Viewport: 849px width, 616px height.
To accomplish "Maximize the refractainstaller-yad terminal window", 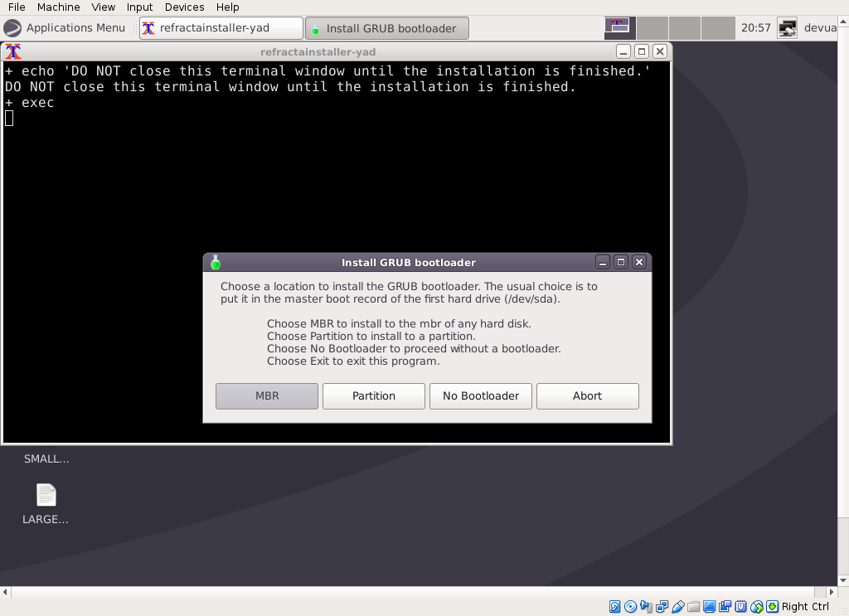I will coord(642,52).
